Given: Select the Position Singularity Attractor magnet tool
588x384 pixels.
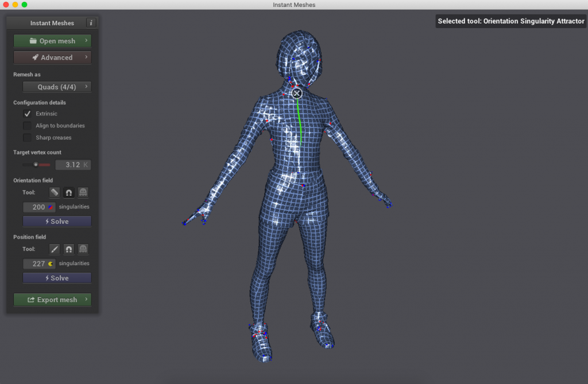Looking at the screenshot, I should click(x=68, y=249).
